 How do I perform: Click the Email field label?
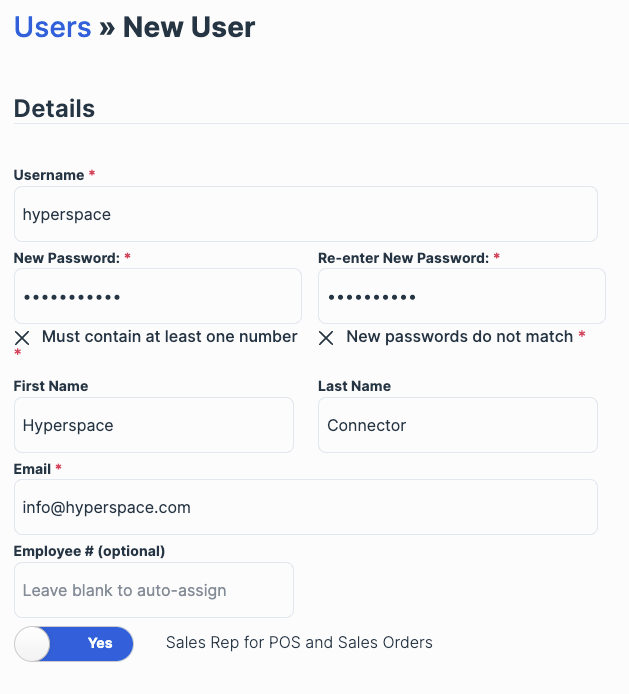tap(32, 468)
